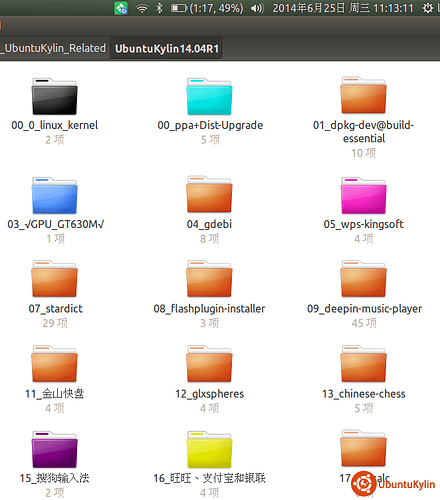Screen dimensions: 440x500
Task: Open the blue 03_√GPU_GT630M√ folder icon
Action: point(55,195)
